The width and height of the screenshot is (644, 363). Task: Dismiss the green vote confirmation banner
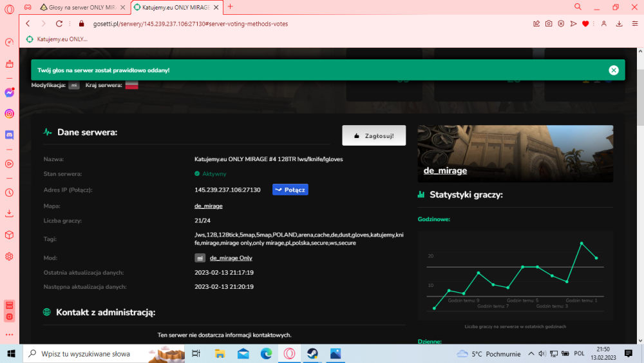(614, 70)
